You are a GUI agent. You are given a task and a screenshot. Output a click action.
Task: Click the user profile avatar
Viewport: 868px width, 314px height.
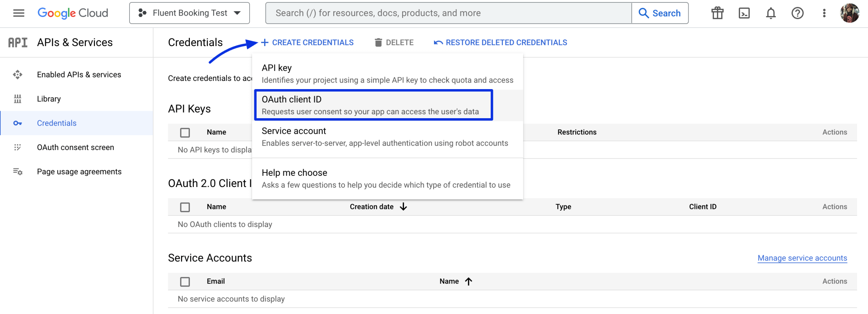point(849,13)
